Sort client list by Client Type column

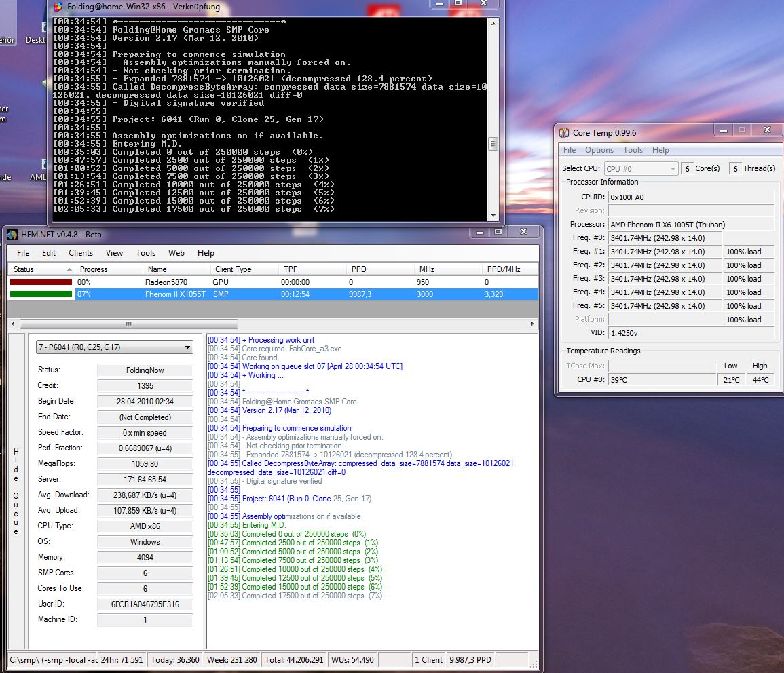(244, 269)
